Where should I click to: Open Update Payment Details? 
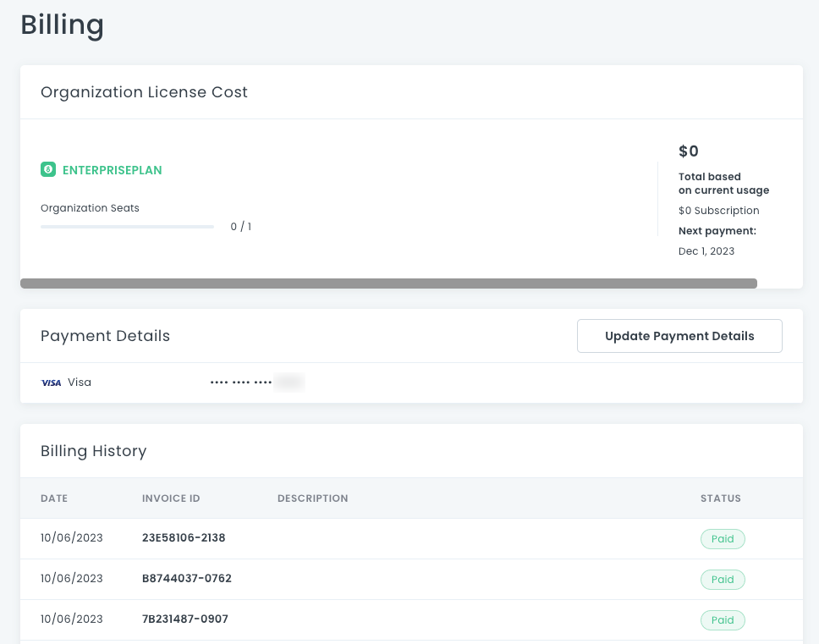[679, 336]
